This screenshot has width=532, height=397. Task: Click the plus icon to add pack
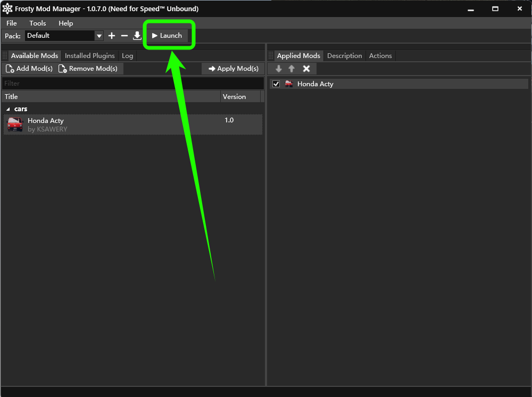coord(112,36)
